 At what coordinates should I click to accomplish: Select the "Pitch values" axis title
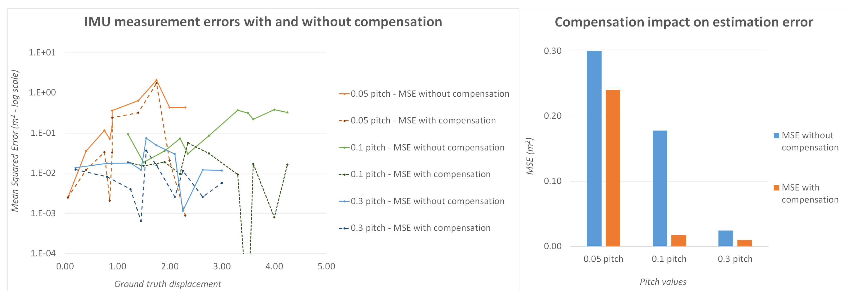coord(663,282)
